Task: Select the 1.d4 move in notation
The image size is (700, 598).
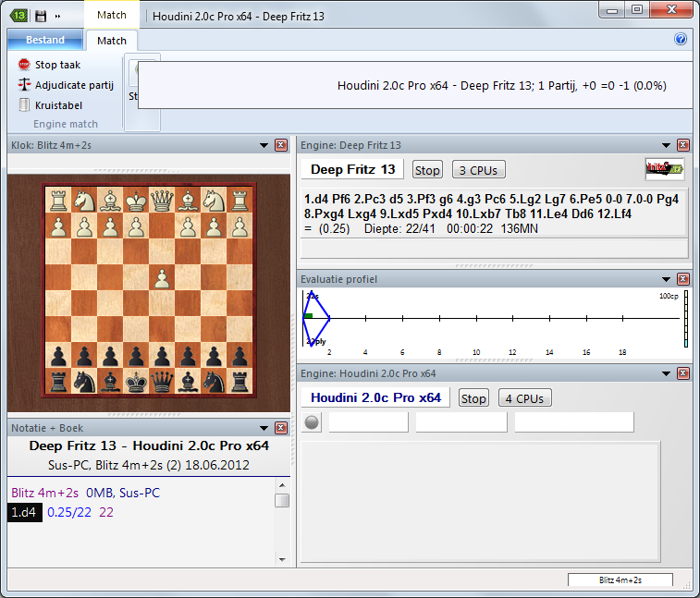Action: [x=25, y=512]
